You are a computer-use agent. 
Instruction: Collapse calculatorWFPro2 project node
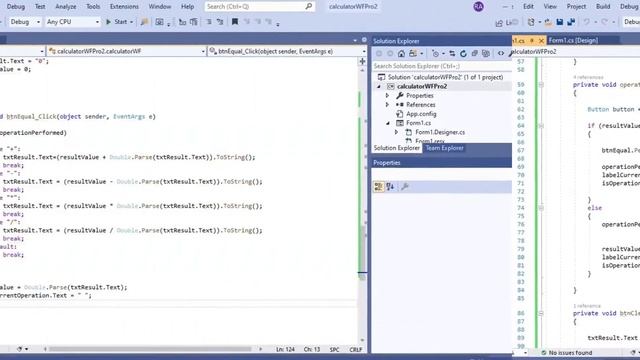pyautogui.click(x=378, y=87)
